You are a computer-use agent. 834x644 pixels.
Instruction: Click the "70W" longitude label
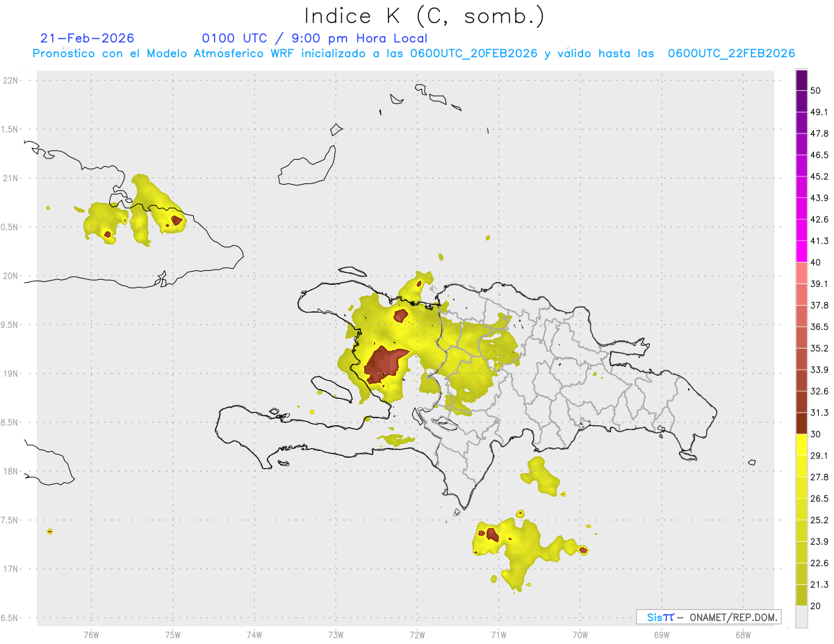(x=580, y=635)
